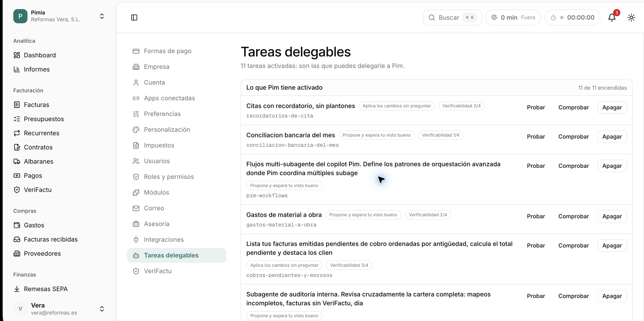
Task: Click recordatorios-de-cita slug text
Action: click(x=280, y=116)
